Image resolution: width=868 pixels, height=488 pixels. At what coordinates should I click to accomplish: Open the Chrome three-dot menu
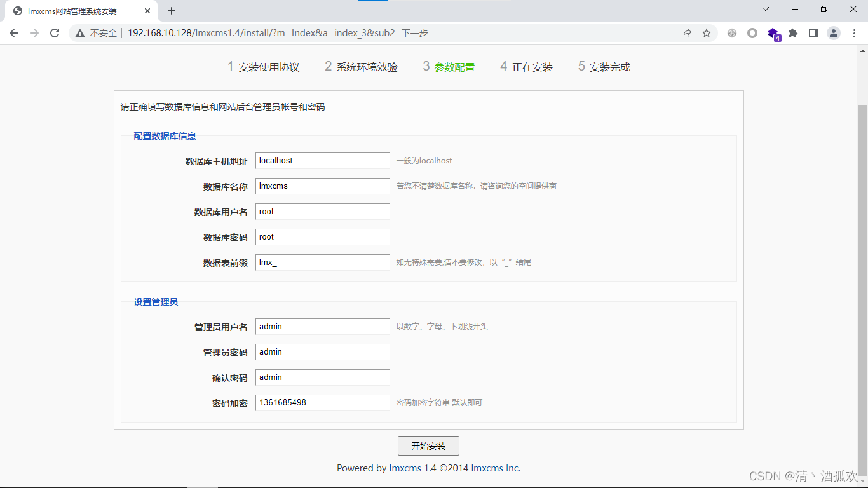(854, 33)
